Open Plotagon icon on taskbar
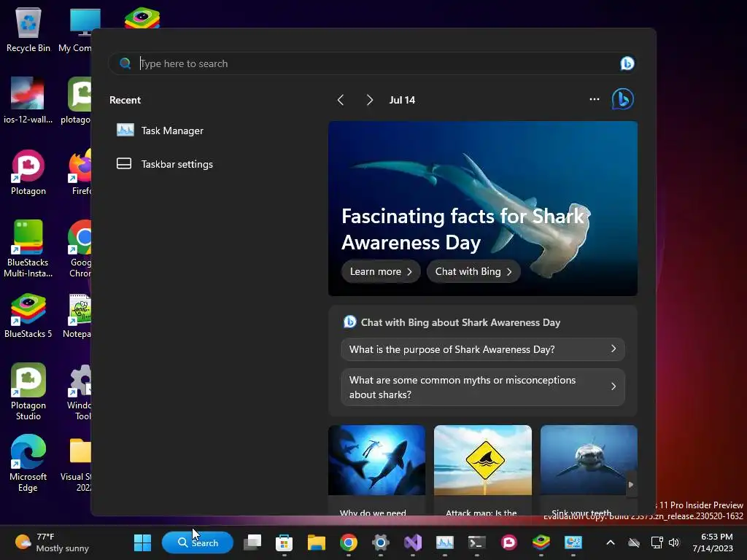This screenshot has width=747, height=560. 508,542
